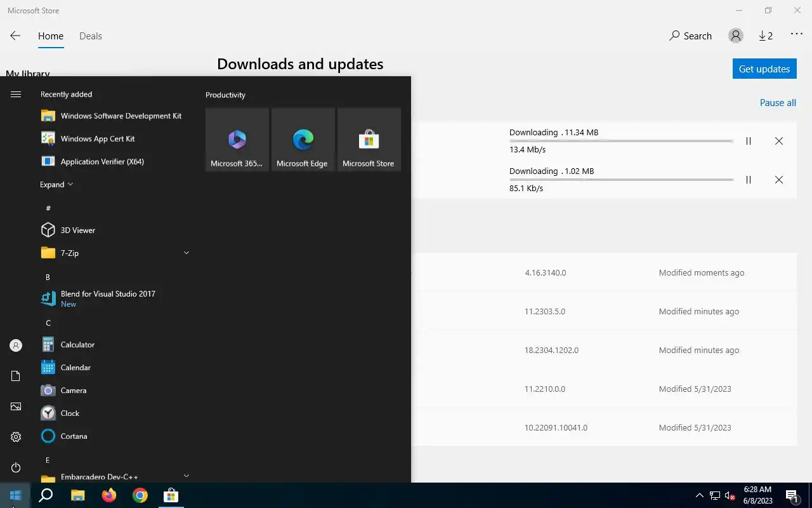Open the muted volume tray icon

tap(730, 495)
